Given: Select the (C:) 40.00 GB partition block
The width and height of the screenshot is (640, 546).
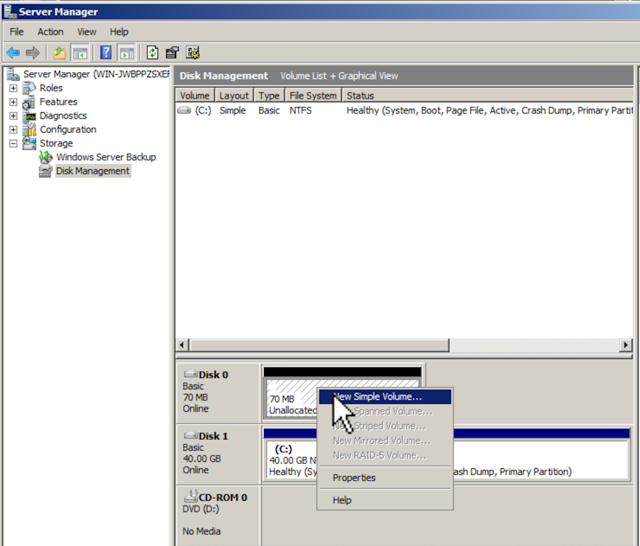Looking at the screenshot, I should (291, 460).
